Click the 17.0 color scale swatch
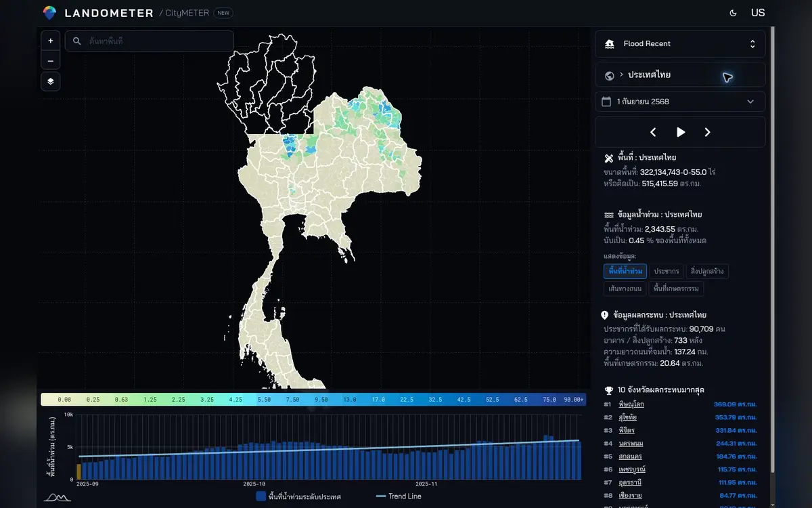Image resolution: width=812 pixels, height=508 pixels. (x=378, y=400)
